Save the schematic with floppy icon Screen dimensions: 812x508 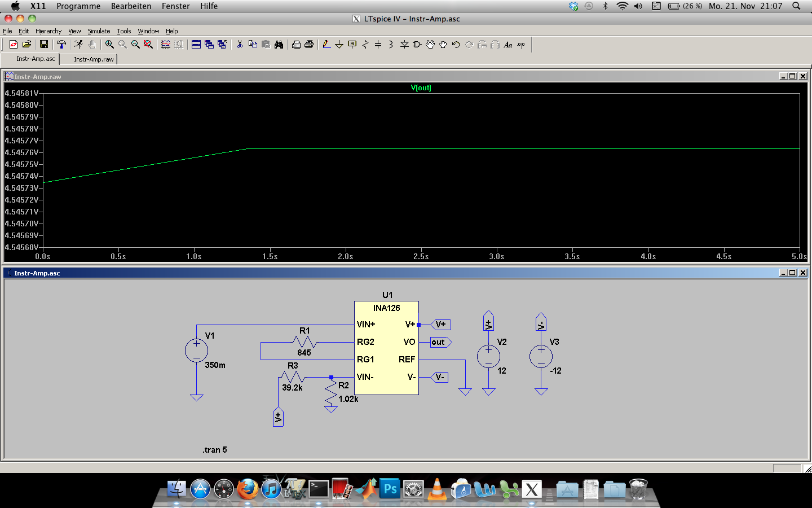tap(43, 45)
